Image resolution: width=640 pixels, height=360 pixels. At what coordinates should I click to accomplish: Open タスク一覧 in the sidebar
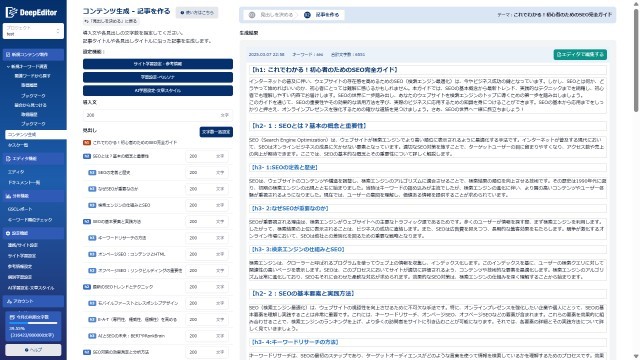coord(18,145)
